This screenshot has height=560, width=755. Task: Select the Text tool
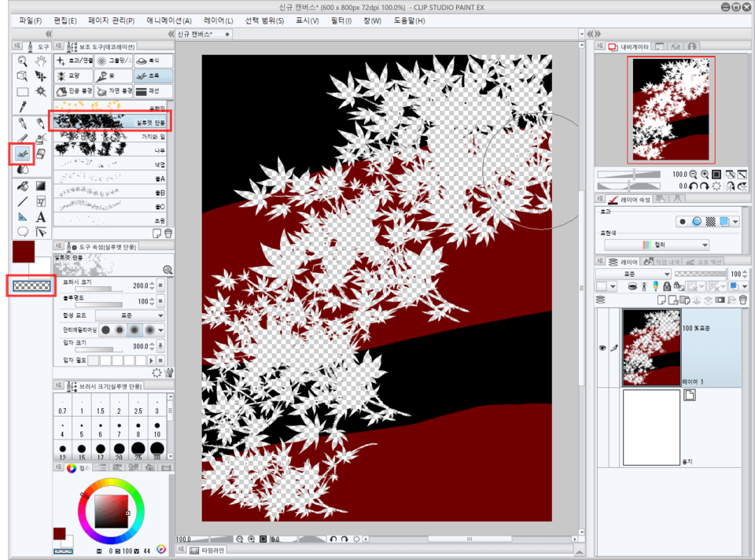tap(41, 216)
